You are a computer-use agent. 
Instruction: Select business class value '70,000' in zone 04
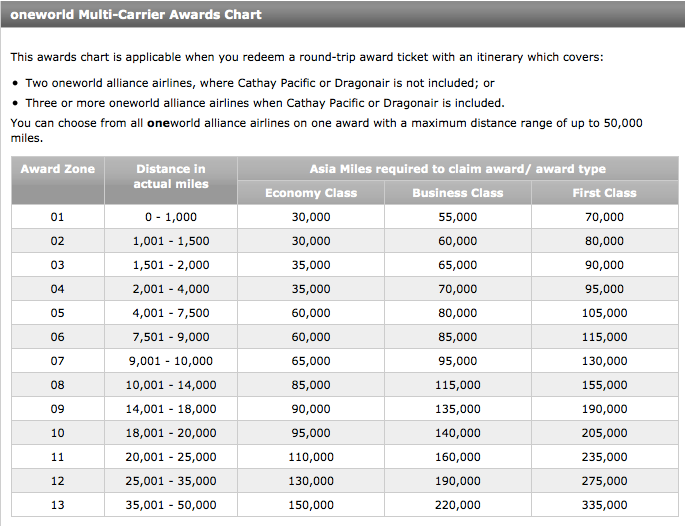pos(458,289)
